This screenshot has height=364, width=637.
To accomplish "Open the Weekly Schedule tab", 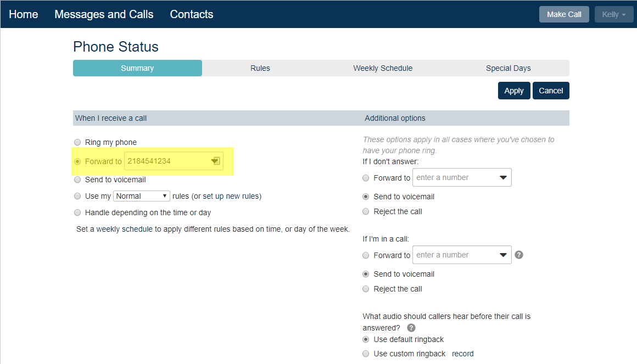I will pyautogui.click(x=382, y=68).
